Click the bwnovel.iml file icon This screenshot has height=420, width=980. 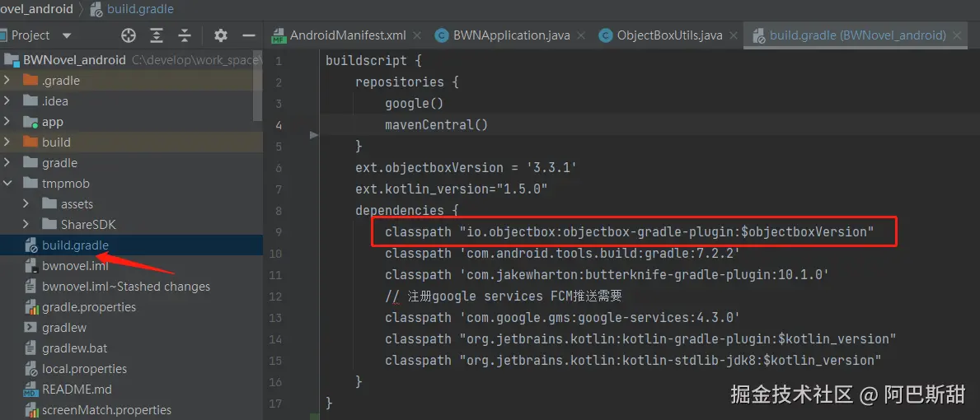coord(30,266)
